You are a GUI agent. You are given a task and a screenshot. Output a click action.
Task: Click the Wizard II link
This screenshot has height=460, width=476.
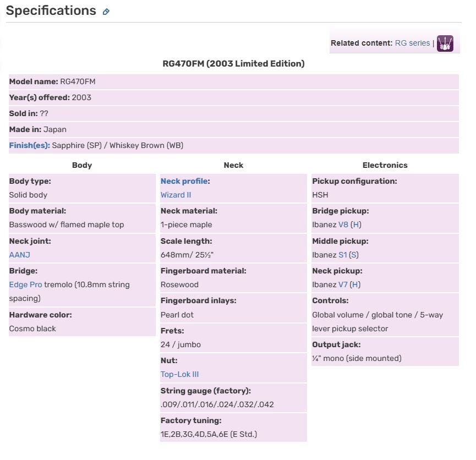pyautogui.click(x=176, y=195)
